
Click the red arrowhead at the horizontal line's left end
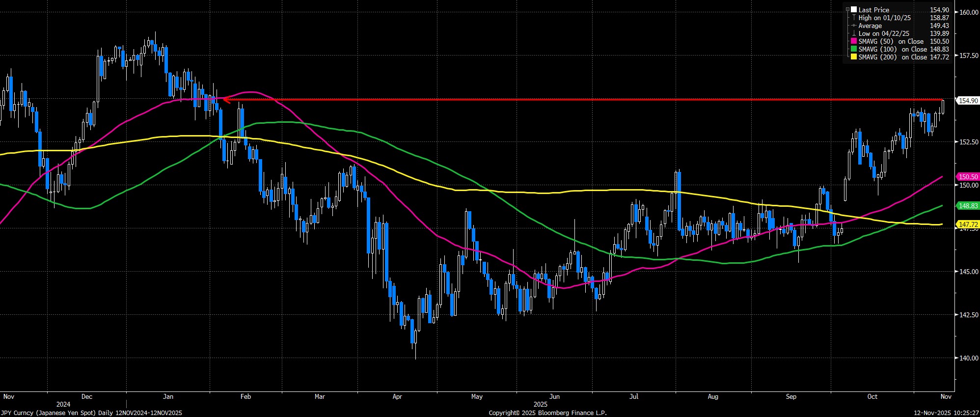pos(226,100)
